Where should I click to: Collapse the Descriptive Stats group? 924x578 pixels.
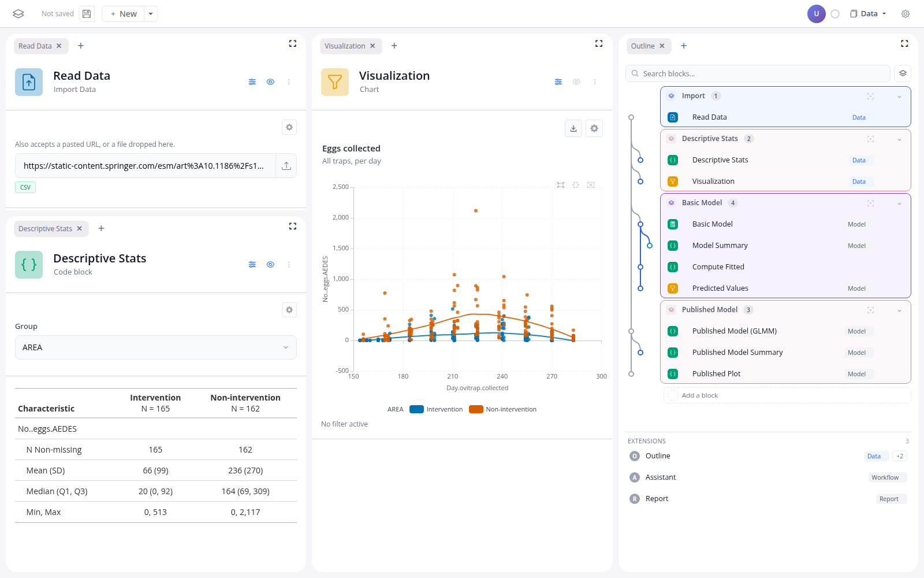[x=899, y=139]
